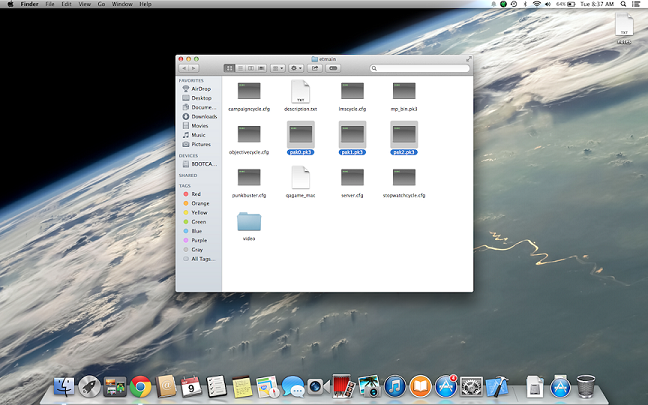
Task: Click the volume icon in menu bar
Action: pyautogui.click(x=548, y=4)
